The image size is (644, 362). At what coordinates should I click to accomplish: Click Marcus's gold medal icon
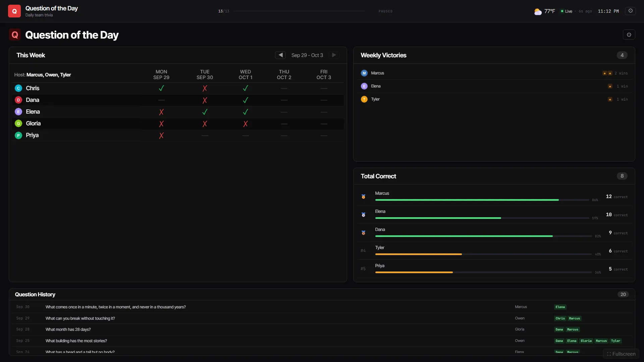[x=363, y=196]
